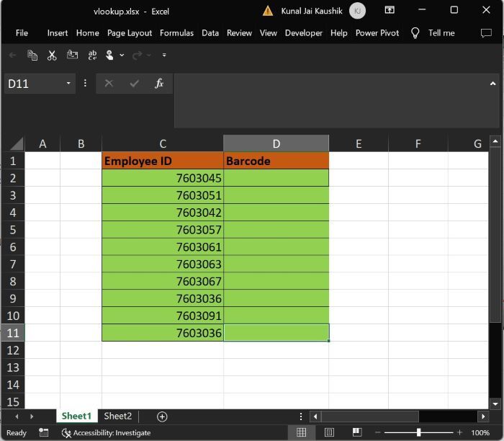Image resolution: width=504 pixels, height=441 pixels.
Task: Select row 11 header
Action: click(13, 333)
